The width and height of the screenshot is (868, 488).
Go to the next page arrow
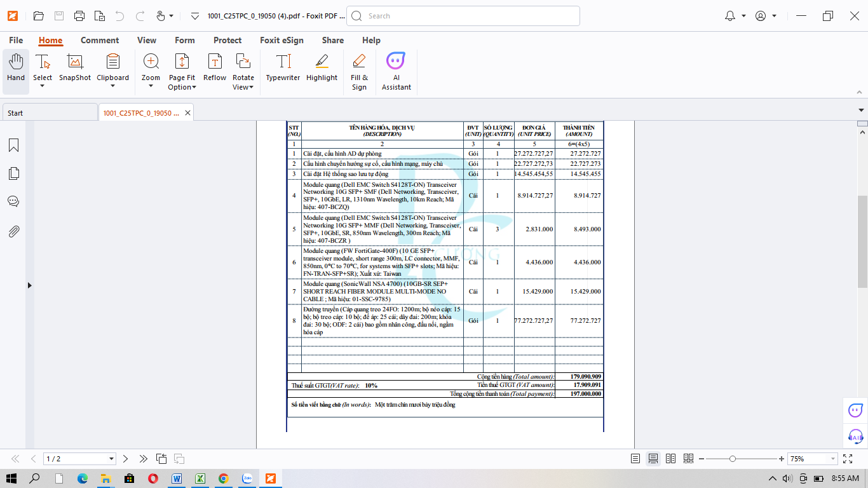(x=126, y=459)
